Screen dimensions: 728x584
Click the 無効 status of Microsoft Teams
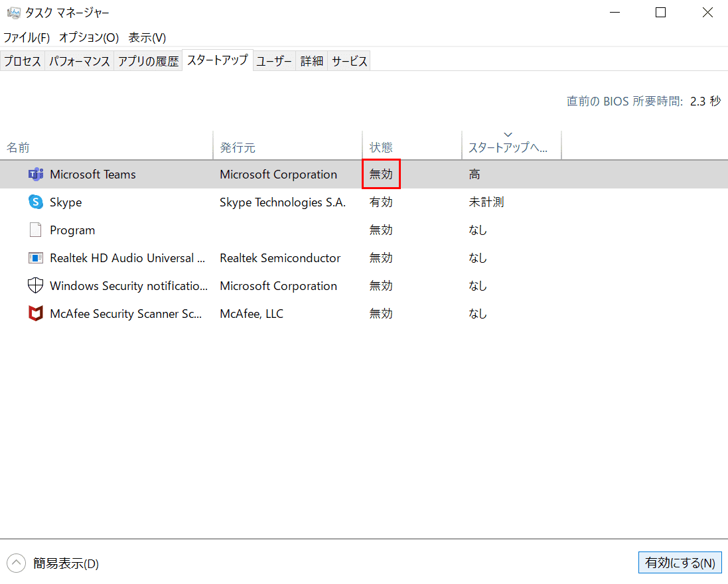point(381,174)
